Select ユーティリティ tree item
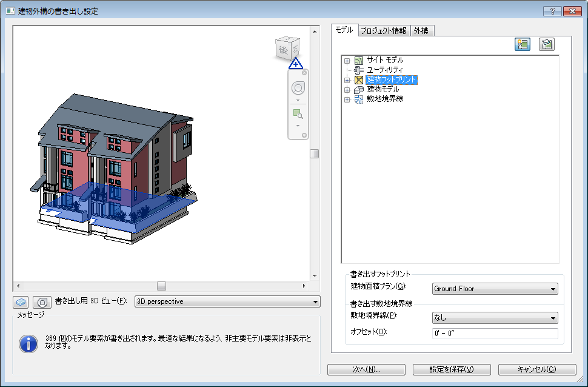This screenshot has width=588, height=387. (385, 70)
